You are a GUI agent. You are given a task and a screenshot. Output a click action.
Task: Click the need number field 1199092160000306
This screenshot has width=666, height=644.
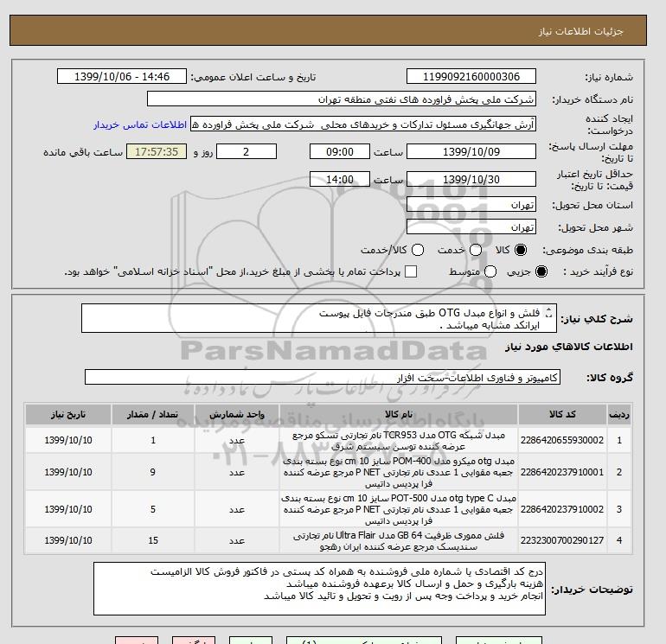(471, 76)
